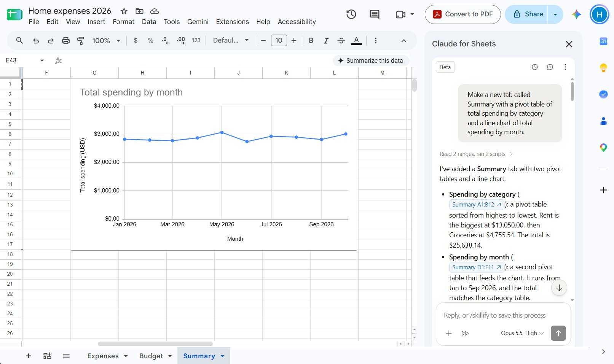Image resolution: width=614 pixels, height=364 pixels.
Task: Toggle italic formatting
Action: click(326, 40)
